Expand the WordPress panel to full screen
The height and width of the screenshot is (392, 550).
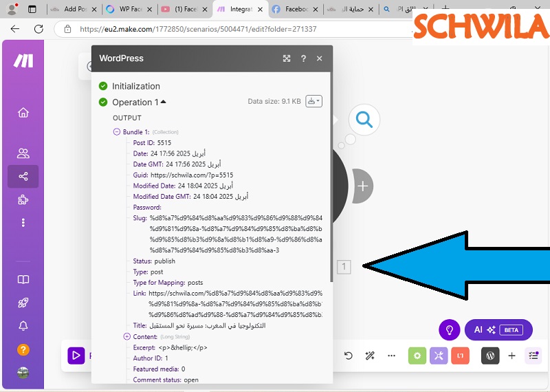click(x=287, y=58)
